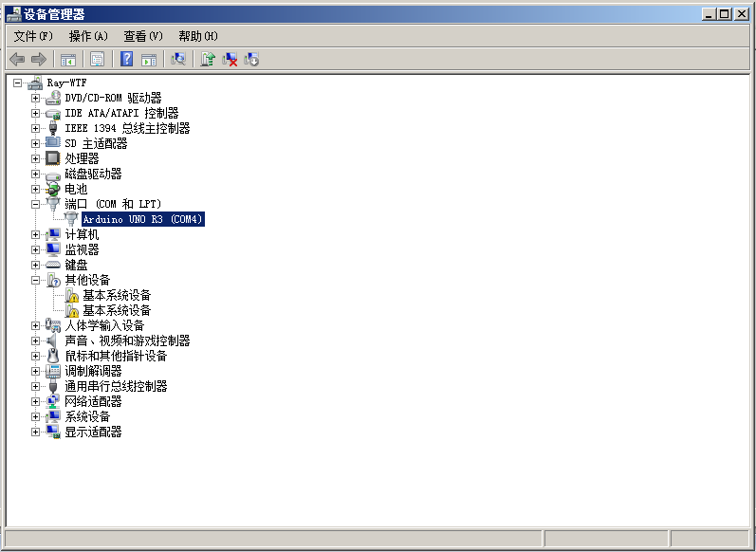756x552 pixels.
Task: Expand the 系统设备 node
Action: click(x=35, y=416)
